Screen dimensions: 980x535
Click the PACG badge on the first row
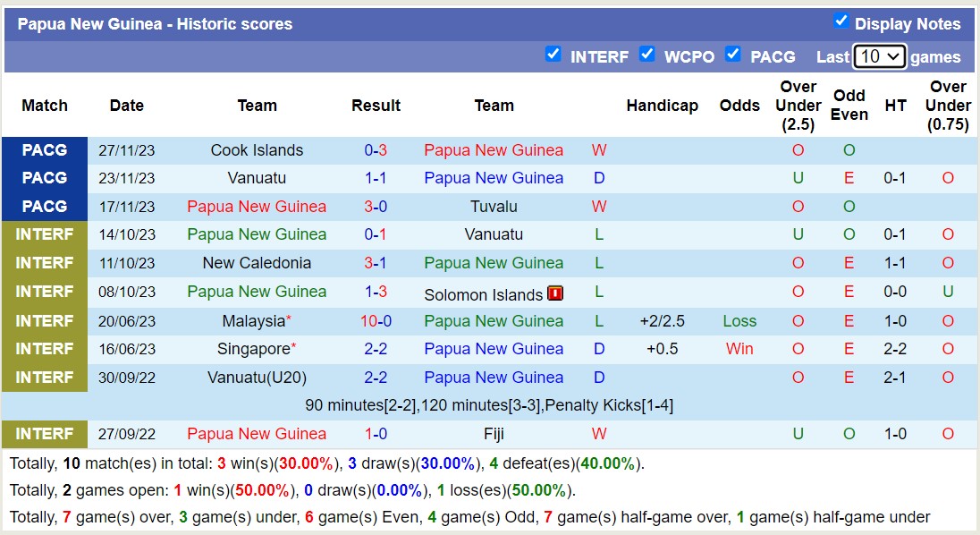click(x=45, y=149)
